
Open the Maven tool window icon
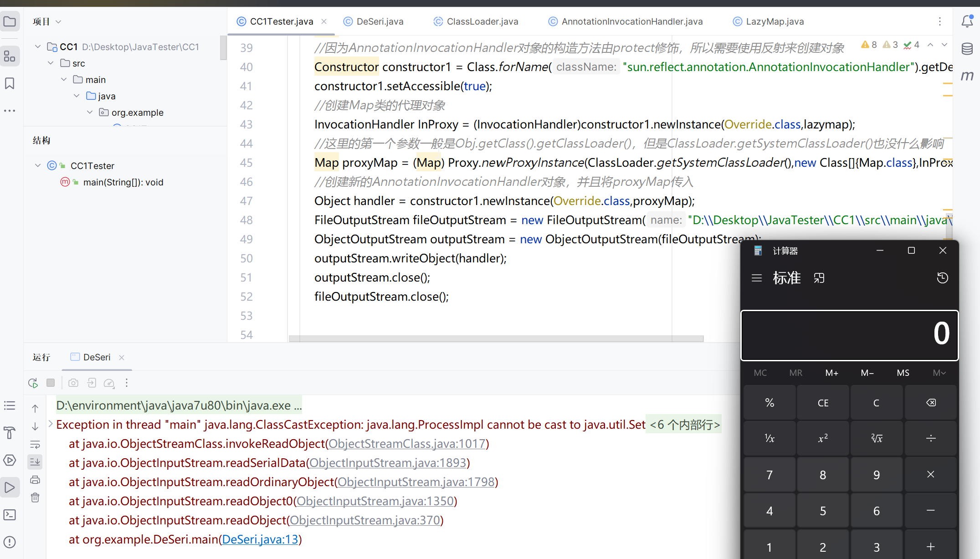tap(967, 76)
